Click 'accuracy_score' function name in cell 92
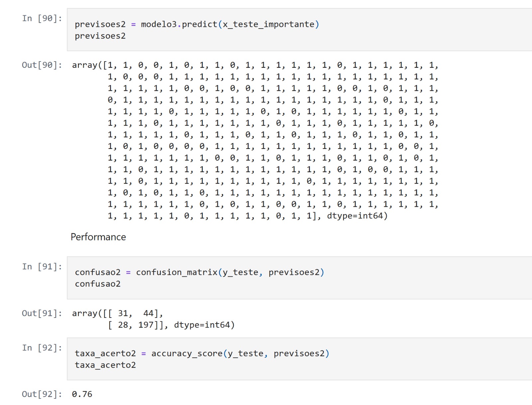532x405 pixels. point(187,353)
